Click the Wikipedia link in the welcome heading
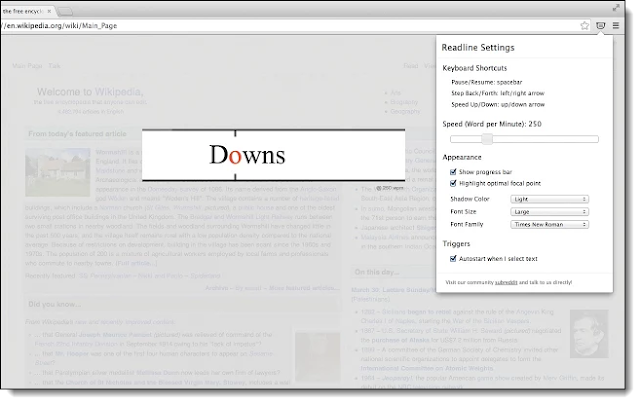The width and height of the screenshot is (640, 404). point(119,92)
